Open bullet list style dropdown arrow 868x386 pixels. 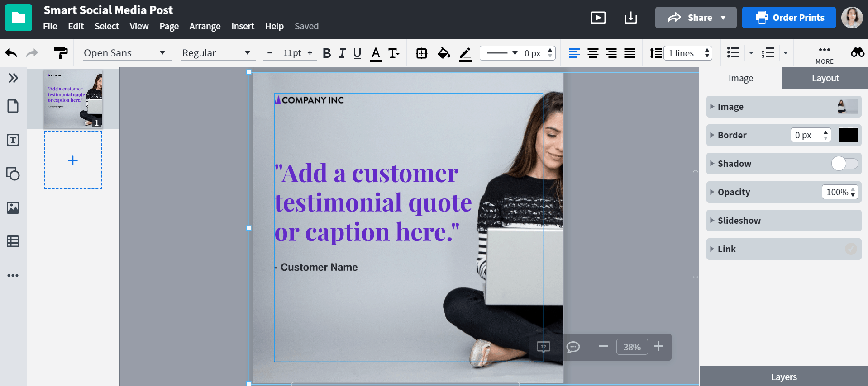tap(751, 53)
